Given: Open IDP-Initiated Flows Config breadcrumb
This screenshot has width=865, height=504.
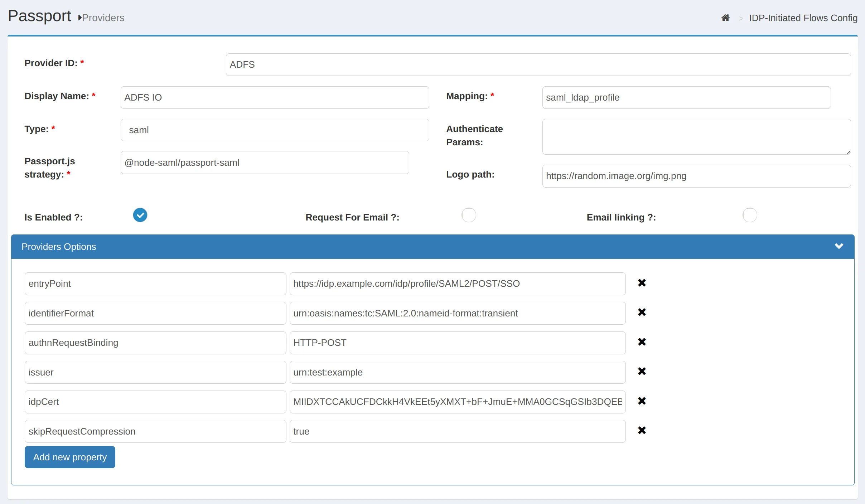Looking at the screenshot, I should click(x=803, y=18).
